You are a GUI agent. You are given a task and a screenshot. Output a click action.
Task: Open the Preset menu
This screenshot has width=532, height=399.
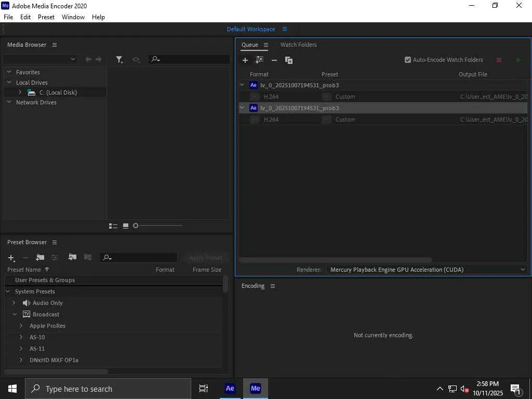(x=46, y=17)
